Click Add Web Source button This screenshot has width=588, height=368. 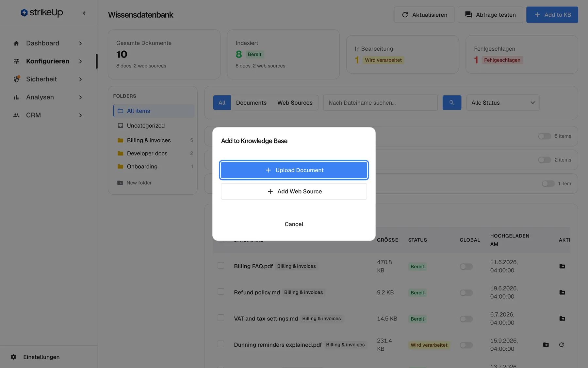(x=294, y=191)
